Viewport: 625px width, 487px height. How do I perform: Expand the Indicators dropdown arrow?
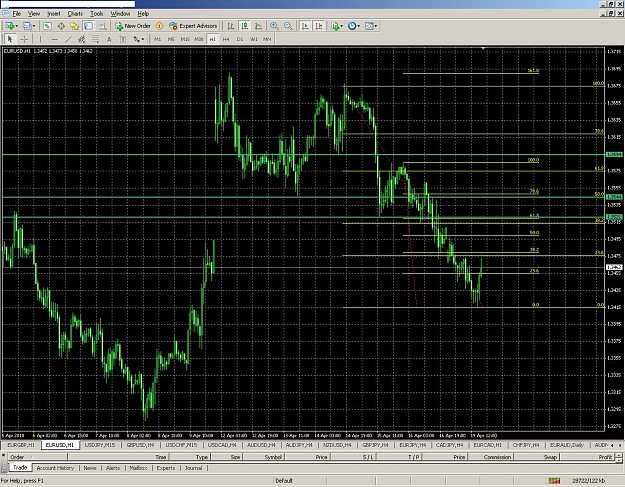pos(342,26)
